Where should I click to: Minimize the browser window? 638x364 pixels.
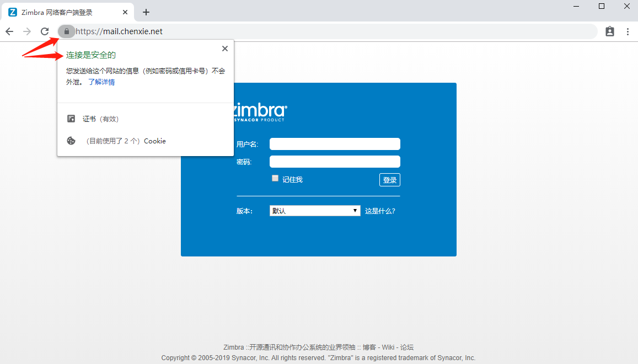[576, 6]
